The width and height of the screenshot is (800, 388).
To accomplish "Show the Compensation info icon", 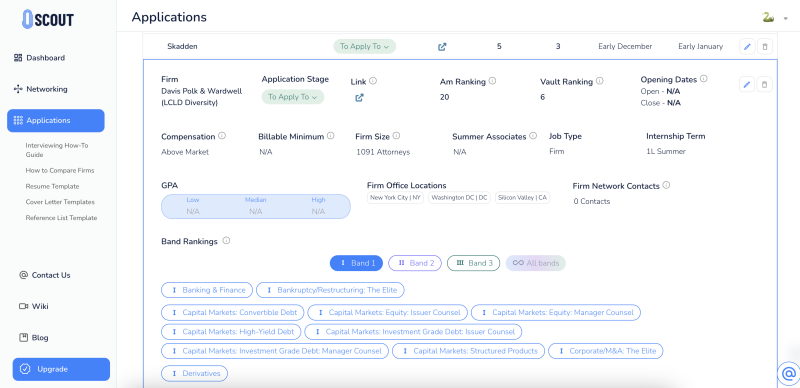I will click(x=222, y=136).
